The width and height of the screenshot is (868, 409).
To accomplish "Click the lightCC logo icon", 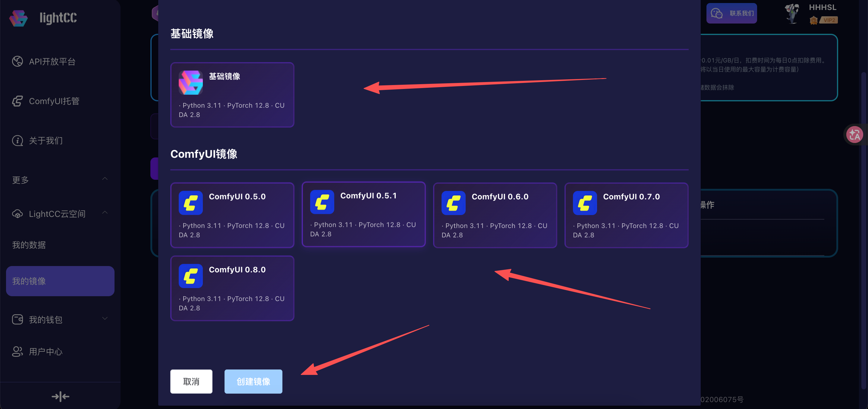I will [18, 18].
